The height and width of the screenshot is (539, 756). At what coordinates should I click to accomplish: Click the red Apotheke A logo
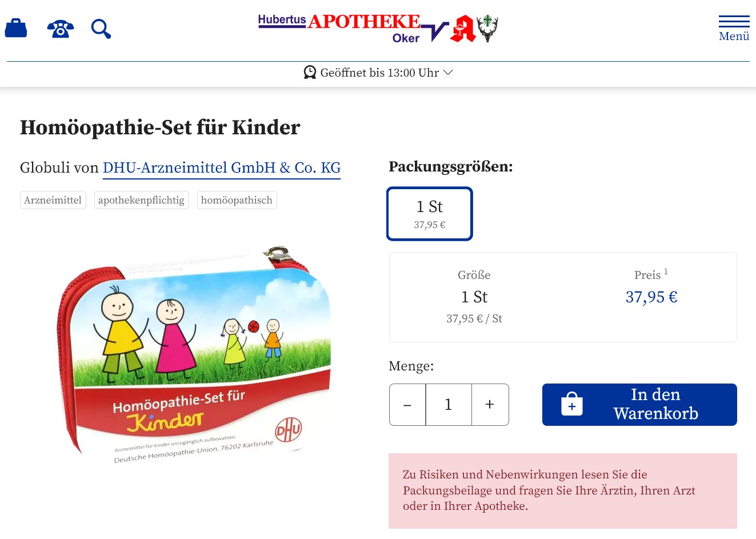(x=463, y=29)
